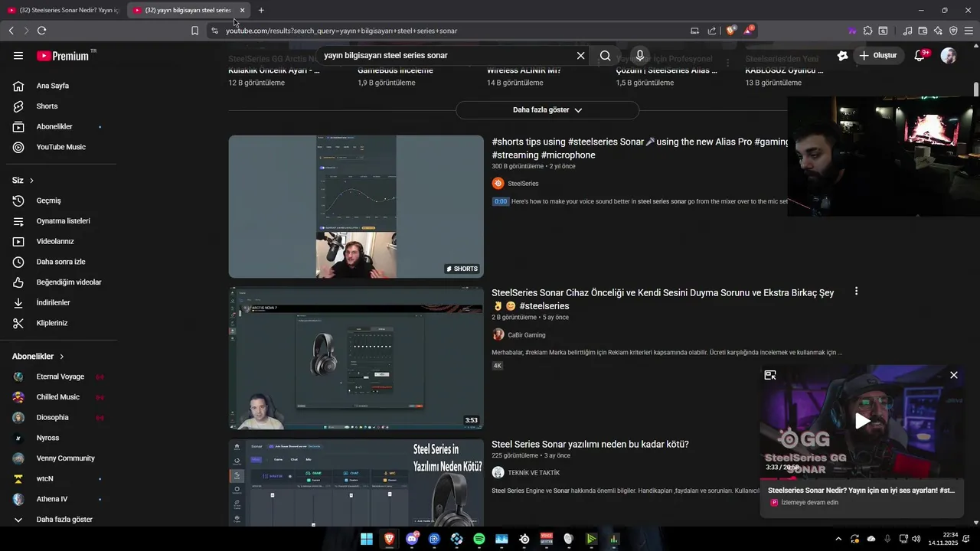This screenshot has width=980, height=551.
Task: Click the search input field
Action: pyautogui.click(x=448, y=56)
